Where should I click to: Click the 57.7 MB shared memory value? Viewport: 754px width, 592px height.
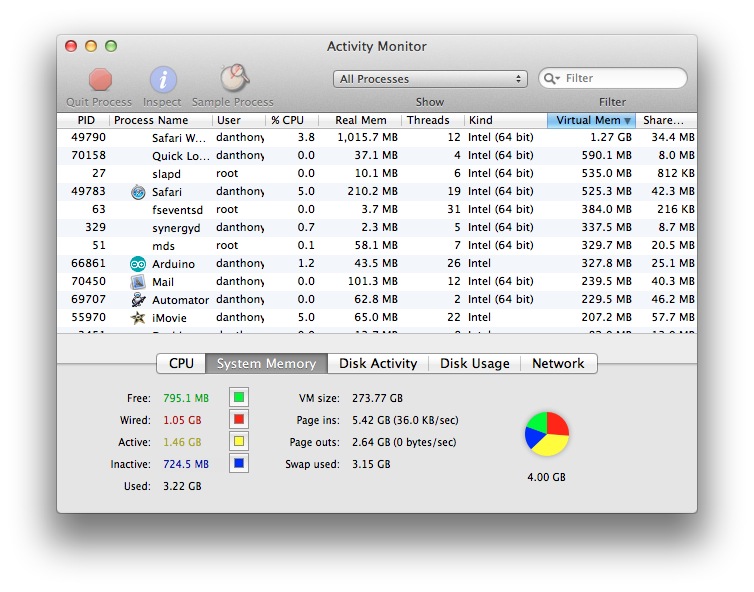click(673, 317)
